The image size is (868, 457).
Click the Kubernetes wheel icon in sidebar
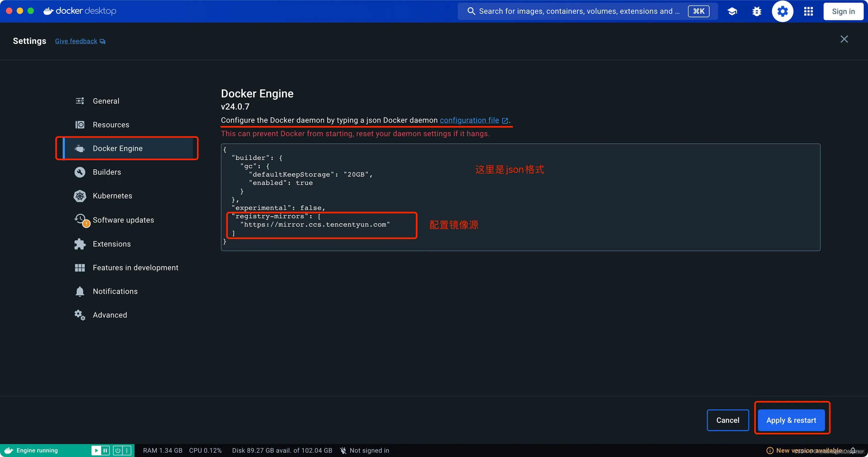pyautogui.click(x=80, y=196)
